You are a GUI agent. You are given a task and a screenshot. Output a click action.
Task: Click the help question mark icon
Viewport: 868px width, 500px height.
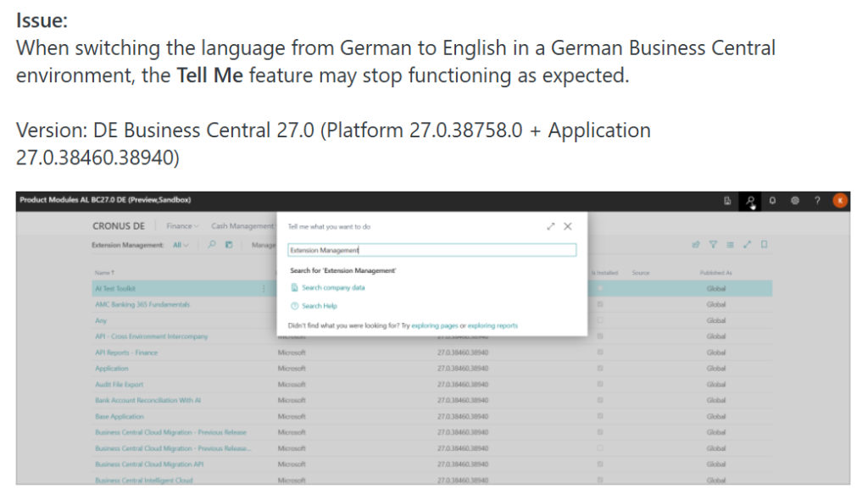pyautogui.click(x=816, y=201)
